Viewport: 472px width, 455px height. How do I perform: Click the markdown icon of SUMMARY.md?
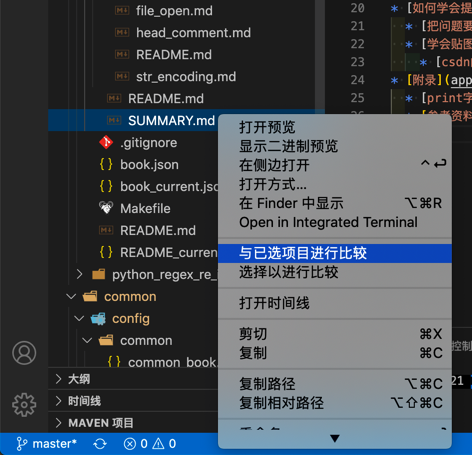(114, 120)
